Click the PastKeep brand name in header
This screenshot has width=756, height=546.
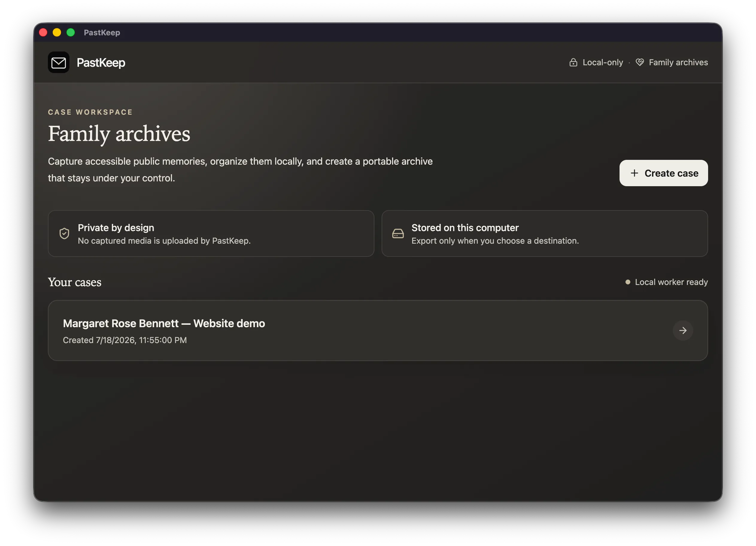(x=101, y=63)
